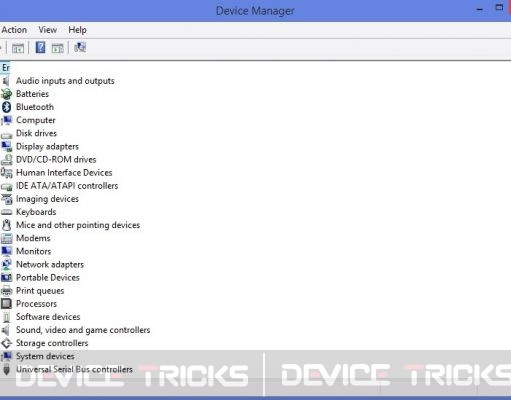This screenshot has height=400, width=511.
Task: Select Sound, video and game controllers
Action: (x=83, y=330)
